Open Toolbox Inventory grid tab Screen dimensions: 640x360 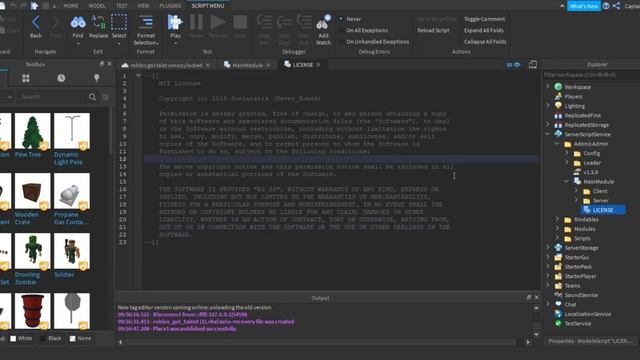click(x=26, y=78)
